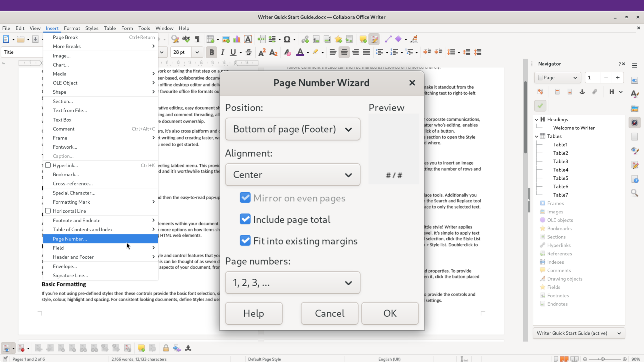The height and width of the screenshot is (362, 644).
Task: Toggle formatting marks with the pilcrow icon
Action: point(197,39)
